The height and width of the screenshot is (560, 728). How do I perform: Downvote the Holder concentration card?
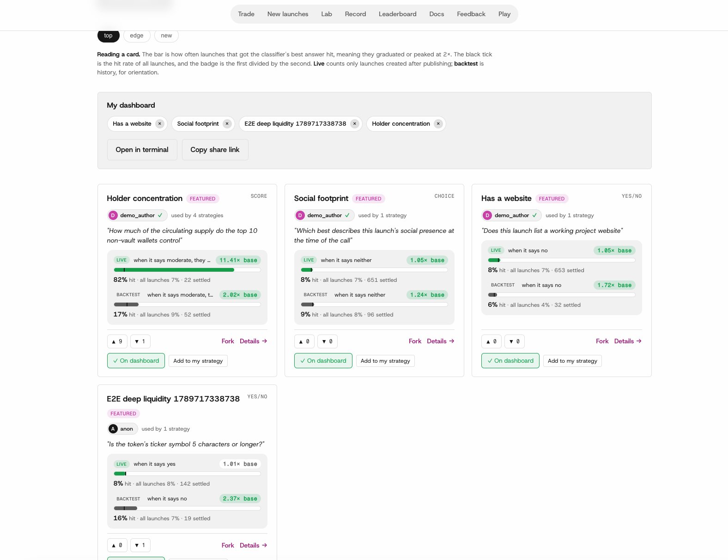tap(140, 341)
